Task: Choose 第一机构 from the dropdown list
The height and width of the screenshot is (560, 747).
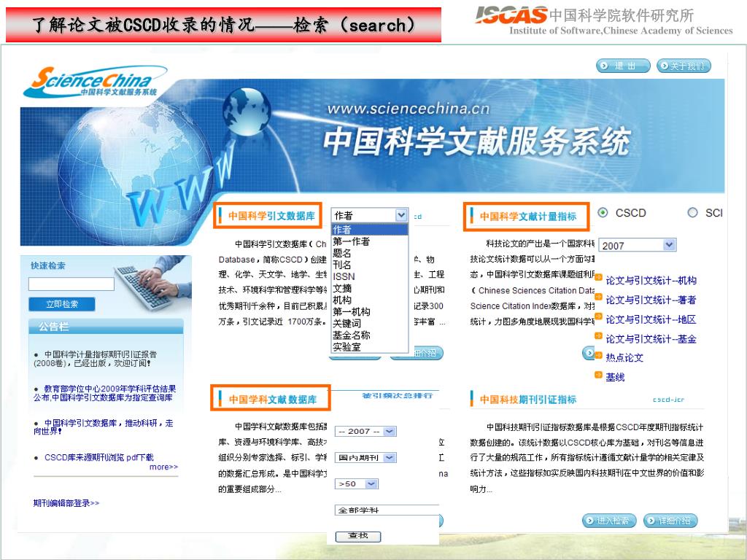Action: click(351, 312)
